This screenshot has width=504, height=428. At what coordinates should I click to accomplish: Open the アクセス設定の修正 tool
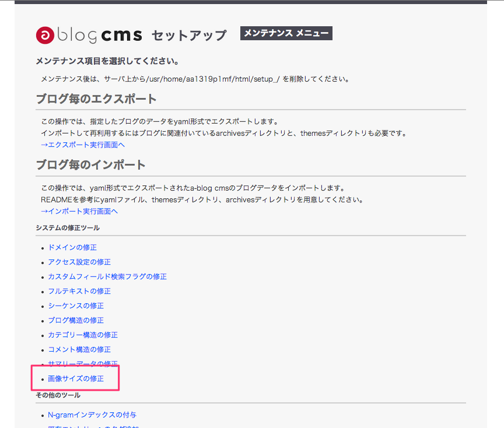click(79, 262)
